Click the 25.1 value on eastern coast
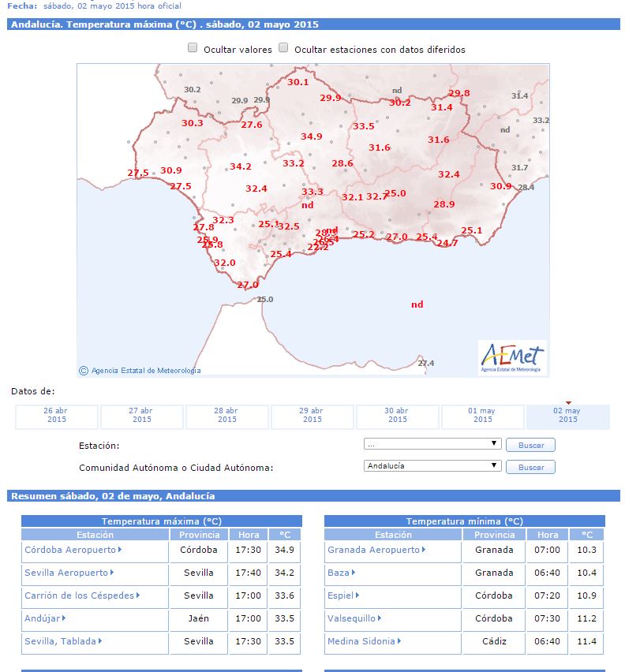Viewport: 625px width, 672px height. [x=472, y=230]
